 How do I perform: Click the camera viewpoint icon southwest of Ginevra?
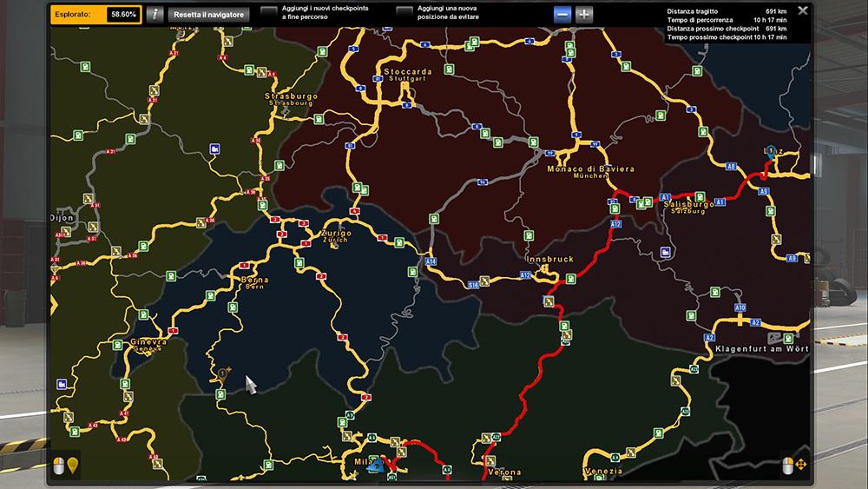click(61, 384)
